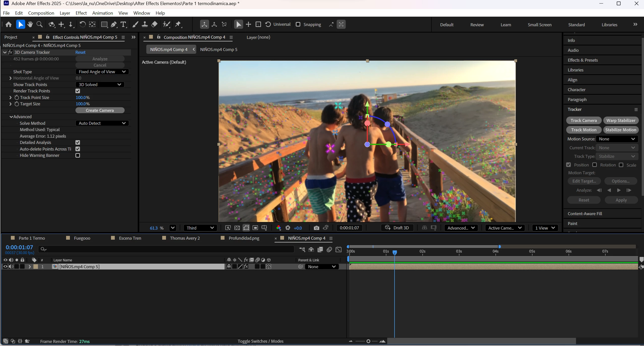
Task: Select the Pen tool
Action: (x=114, y=24)
